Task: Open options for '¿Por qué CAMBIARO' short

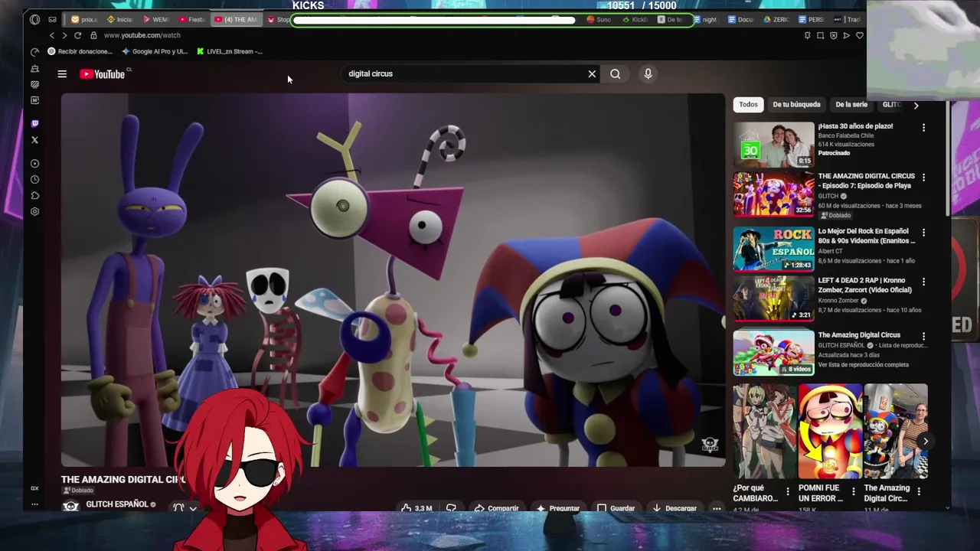Action: (x=788, y=491)
